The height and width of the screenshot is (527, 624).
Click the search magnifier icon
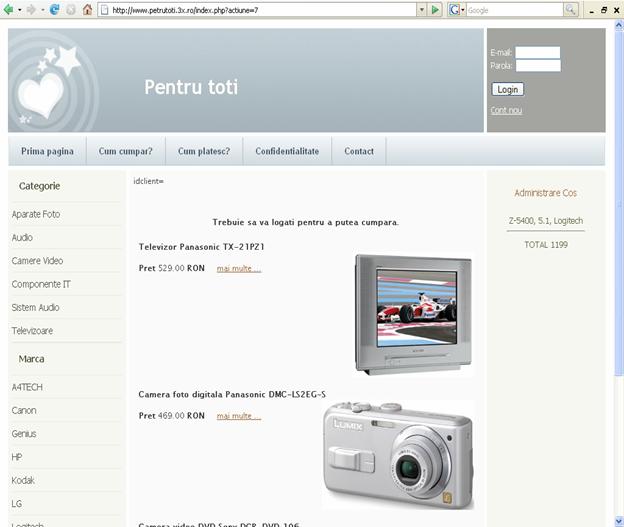coord(570,10)
